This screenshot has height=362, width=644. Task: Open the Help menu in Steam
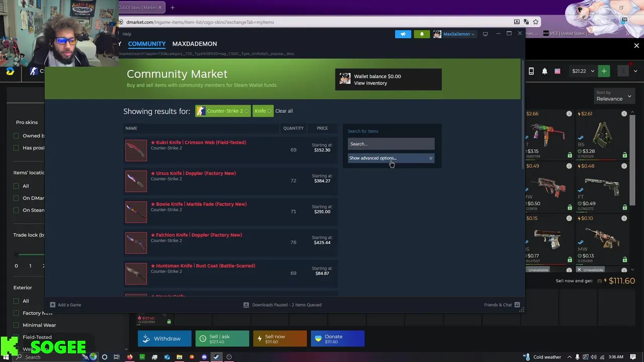point(127,34)
